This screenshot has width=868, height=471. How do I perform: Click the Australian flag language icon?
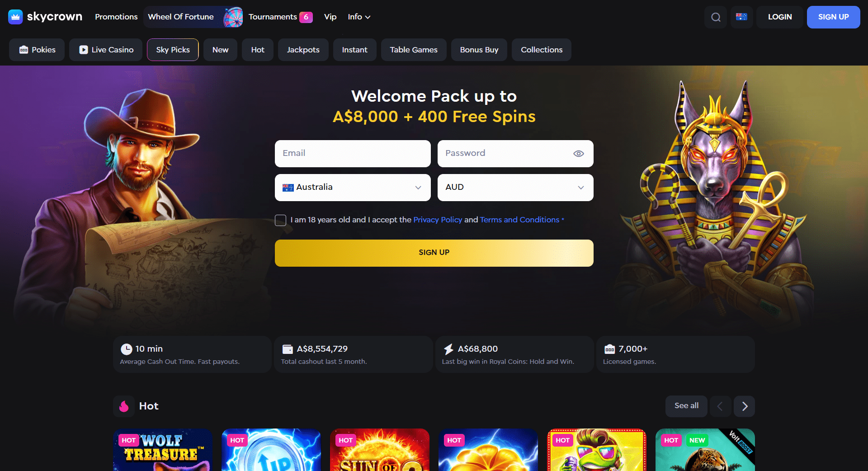(x=741, y=17)
